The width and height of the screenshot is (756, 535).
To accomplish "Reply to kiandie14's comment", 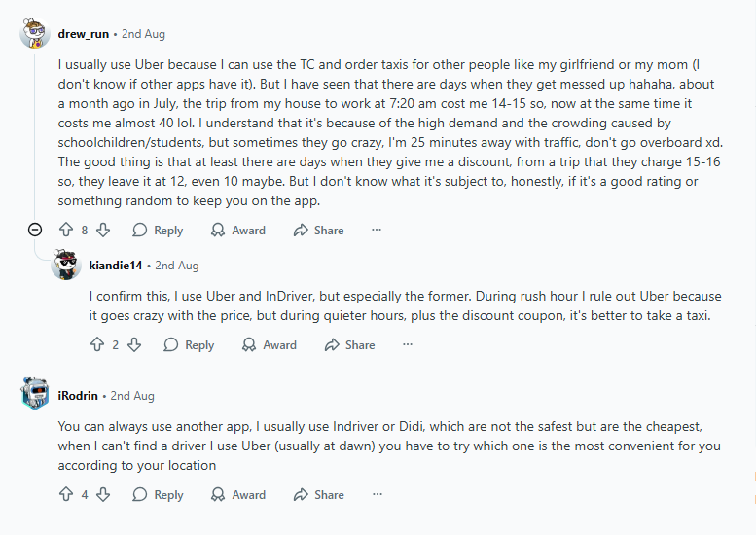I will click(189, 345).
